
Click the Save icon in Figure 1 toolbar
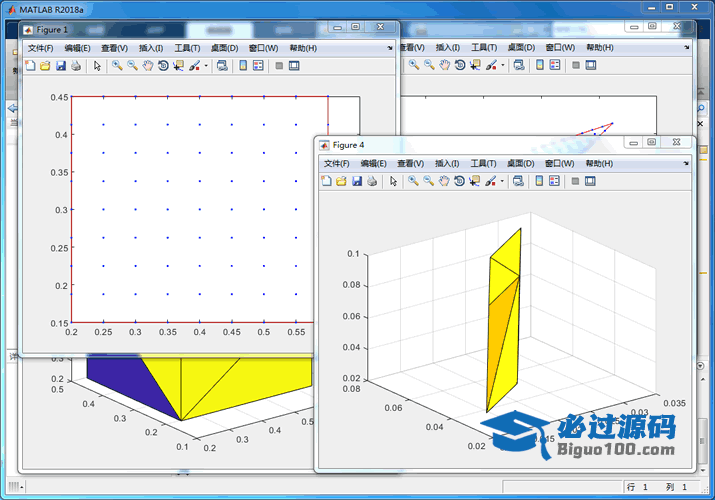(60, 66)
